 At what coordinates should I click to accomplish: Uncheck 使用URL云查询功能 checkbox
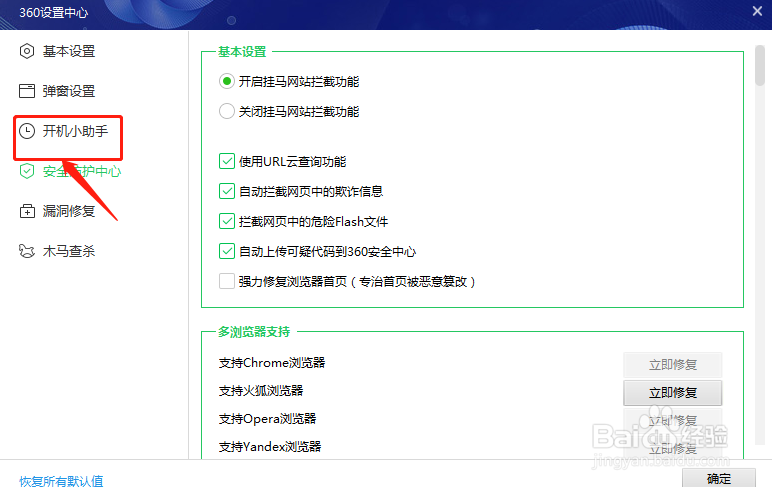click(x=226, y=162)
